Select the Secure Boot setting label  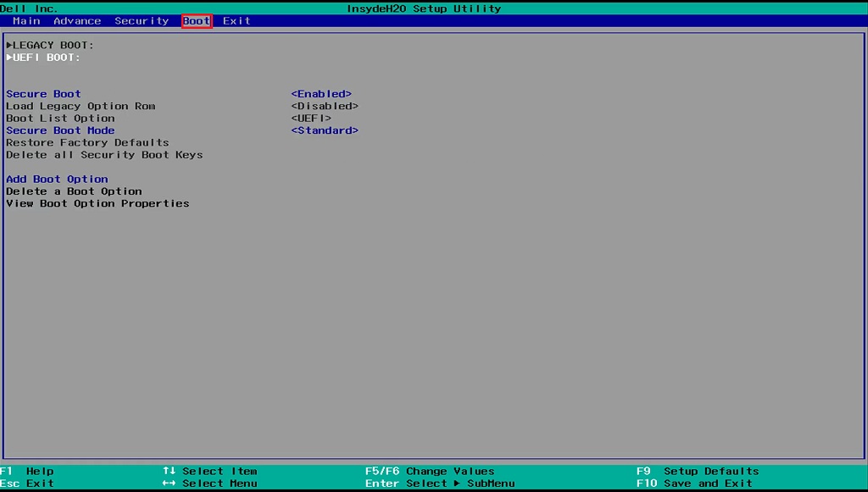(x=43, y=94)
